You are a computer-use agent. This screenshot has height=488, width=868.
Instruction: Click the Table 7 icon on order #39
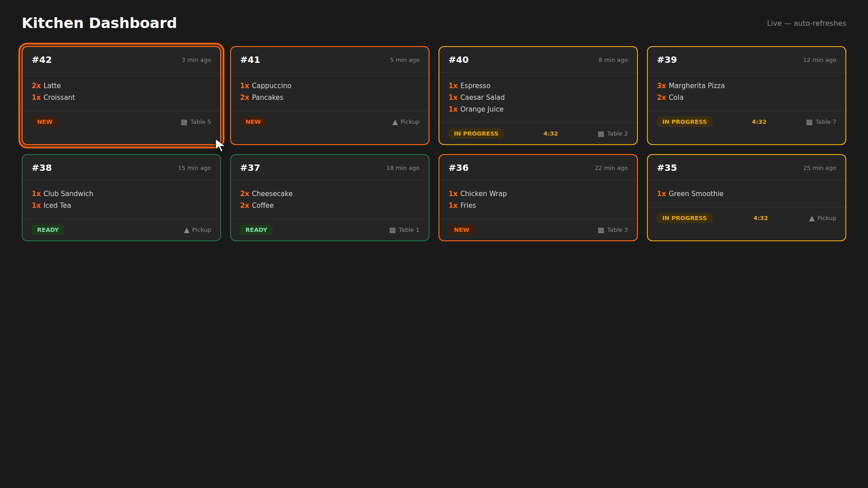[x=809, y=122]
